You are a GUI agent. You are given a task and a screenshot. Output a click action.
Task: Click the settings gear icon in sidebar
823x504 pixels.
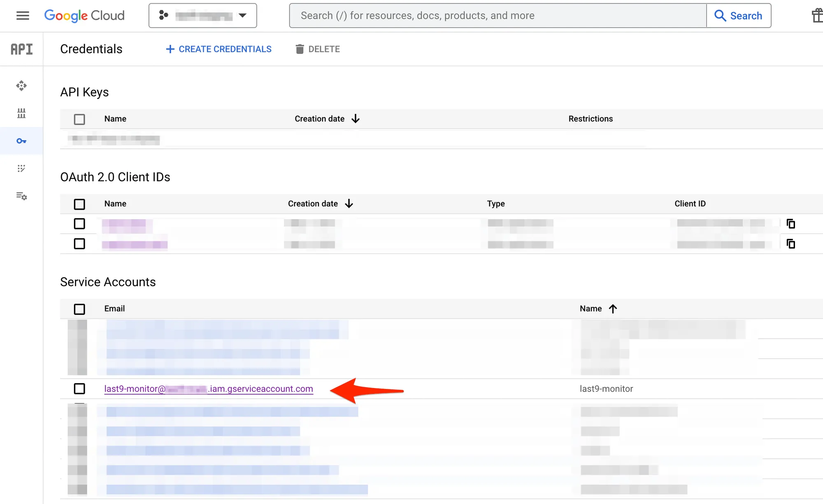[x=22, y=196]
